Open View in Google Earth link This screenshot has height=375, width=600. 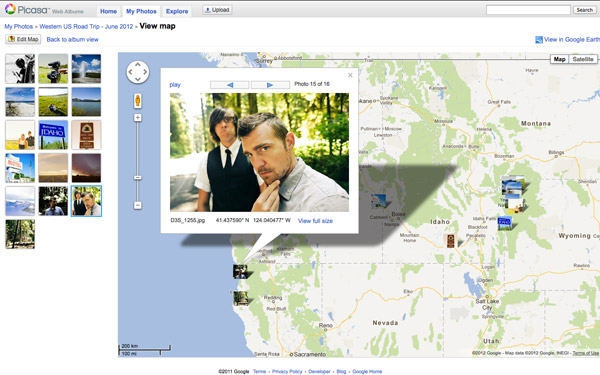568,39
